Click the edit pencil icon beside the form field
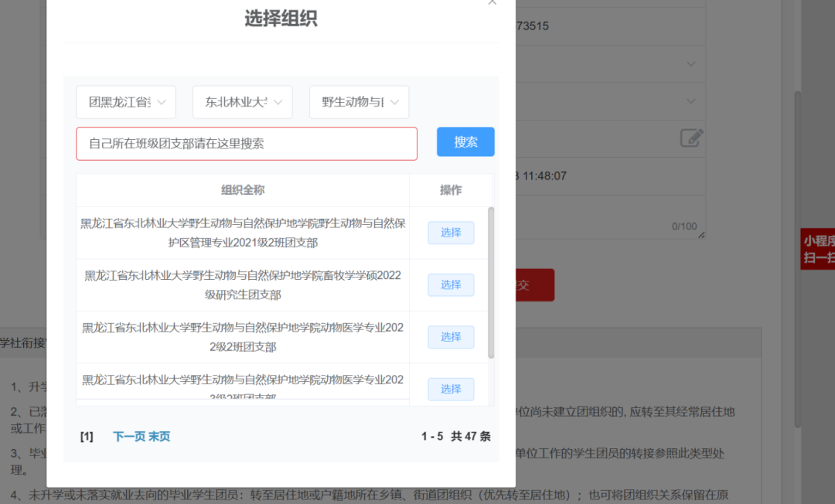 pos(690,138)
